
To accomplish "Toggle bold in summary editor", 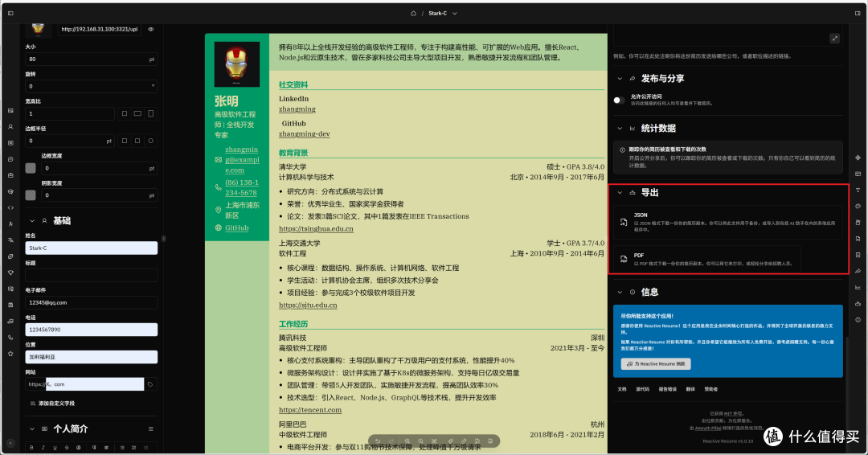I will click(31, 447).
